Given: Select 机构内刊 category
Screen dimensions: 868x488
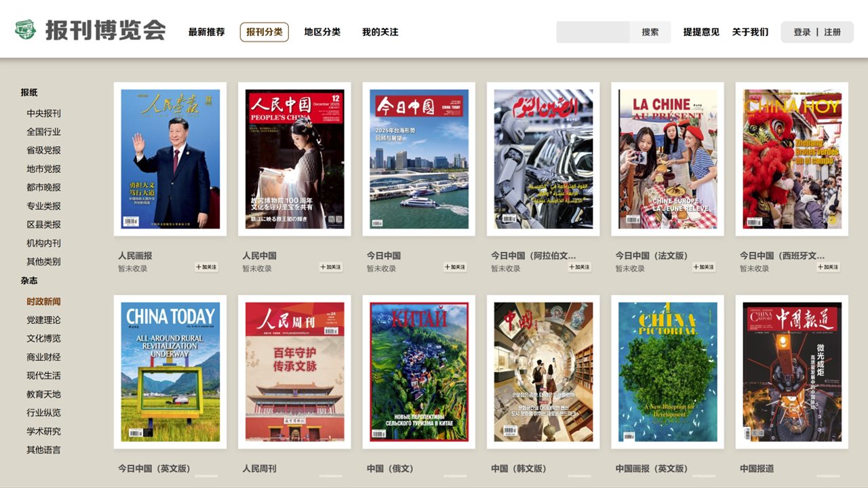Looking at the screenshot, I should click(x=44, y=243).
